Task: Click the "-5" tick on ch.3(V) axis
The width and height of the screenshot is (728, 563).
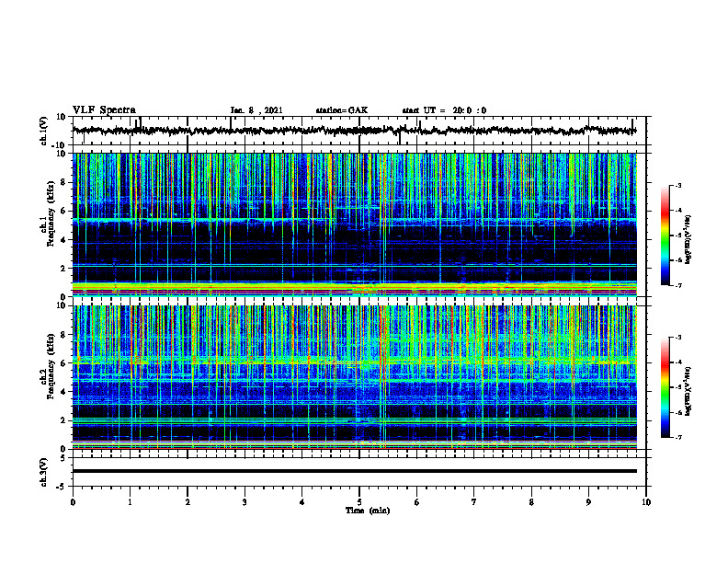Action: point(62,487)
